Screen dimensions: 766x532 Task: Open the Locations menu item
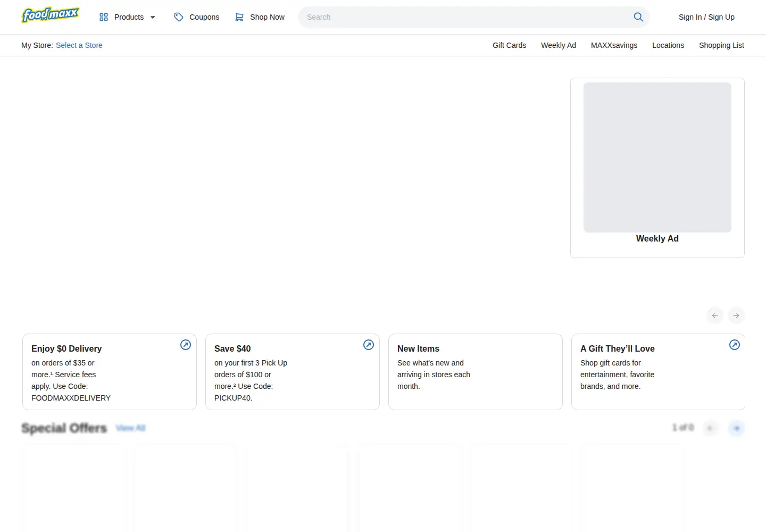click(668, 45)
